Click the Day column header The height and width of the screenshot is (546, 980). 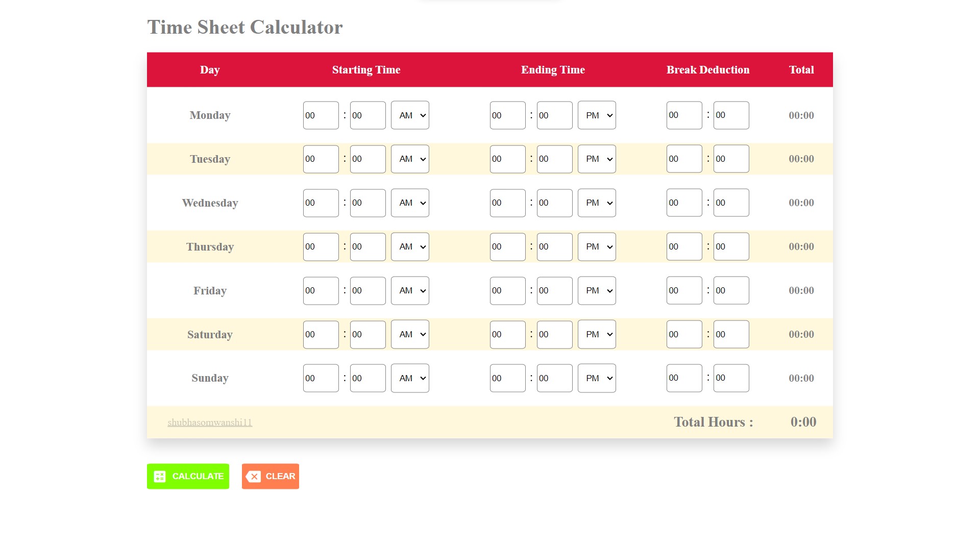(210, 70)
